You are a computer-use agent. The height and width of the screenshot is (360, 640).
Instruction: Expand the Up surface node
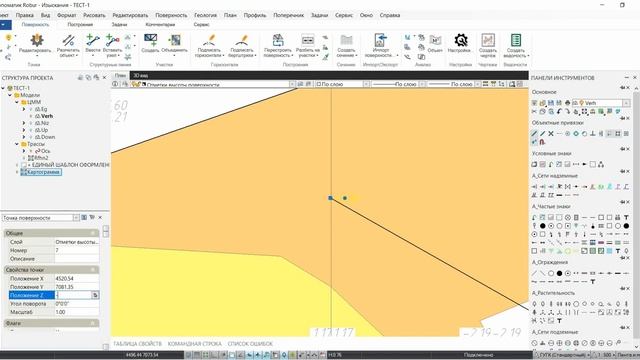click(24, 130)
